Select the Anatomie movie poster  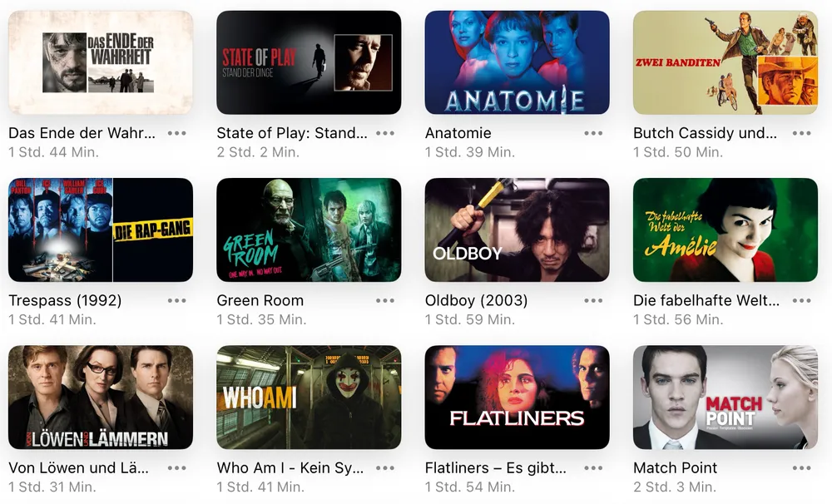pos(517,62)
